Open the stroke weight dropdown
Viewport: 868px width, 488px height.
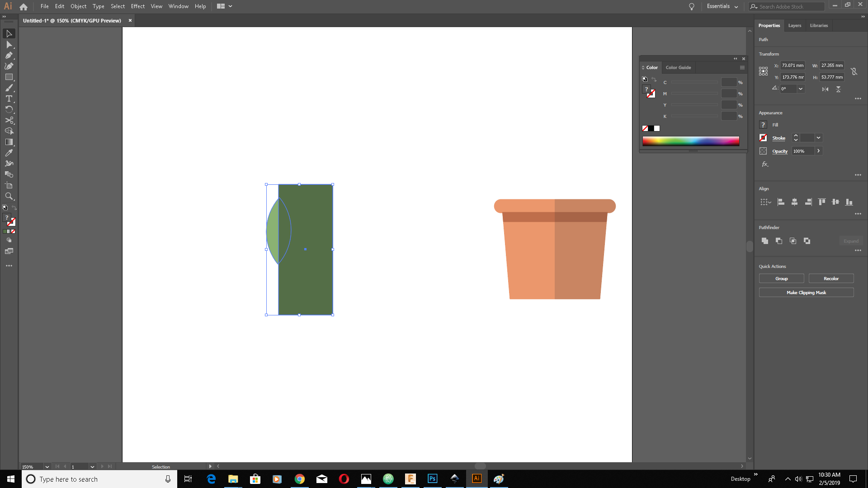click(x=818, y=138)
